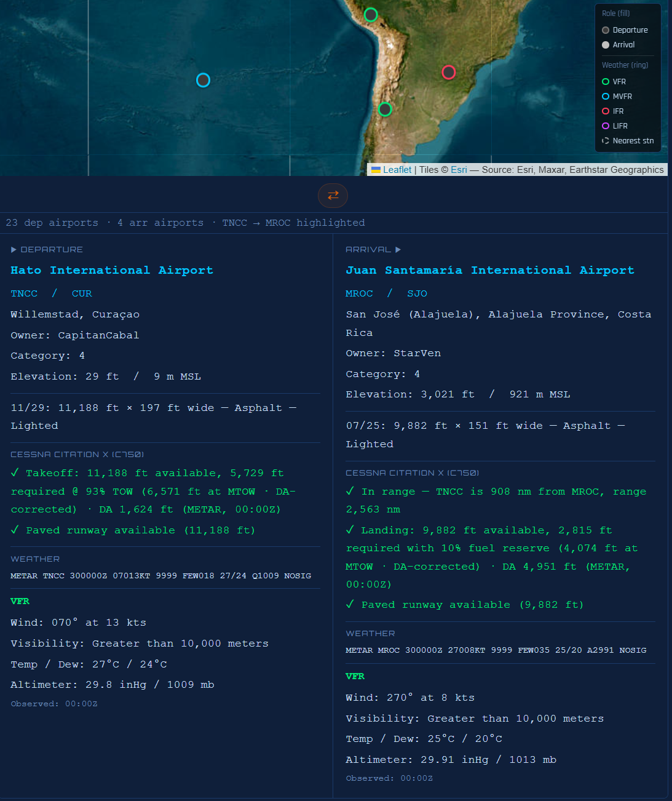This screenshot has height=801, width=672.
Task: Expand the Cessna Citation X departure section
Action: (x=77, y=455)
